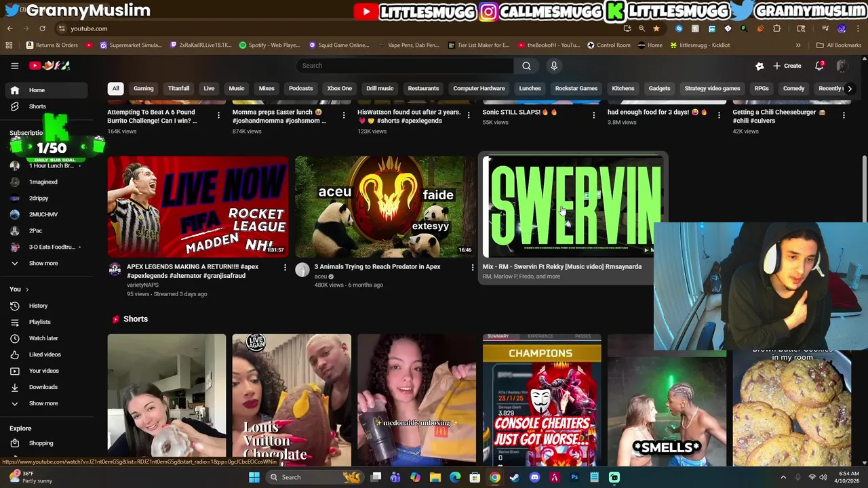Select the Podcasts category chip
This screenshot has height=488, width=868.
(x=300, y=88)
